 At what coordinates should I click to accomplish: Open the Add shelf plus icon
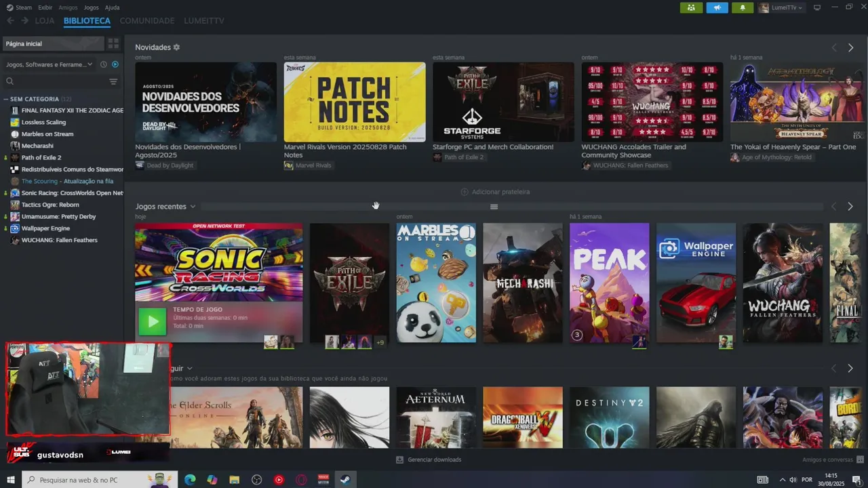click(465, 192)
